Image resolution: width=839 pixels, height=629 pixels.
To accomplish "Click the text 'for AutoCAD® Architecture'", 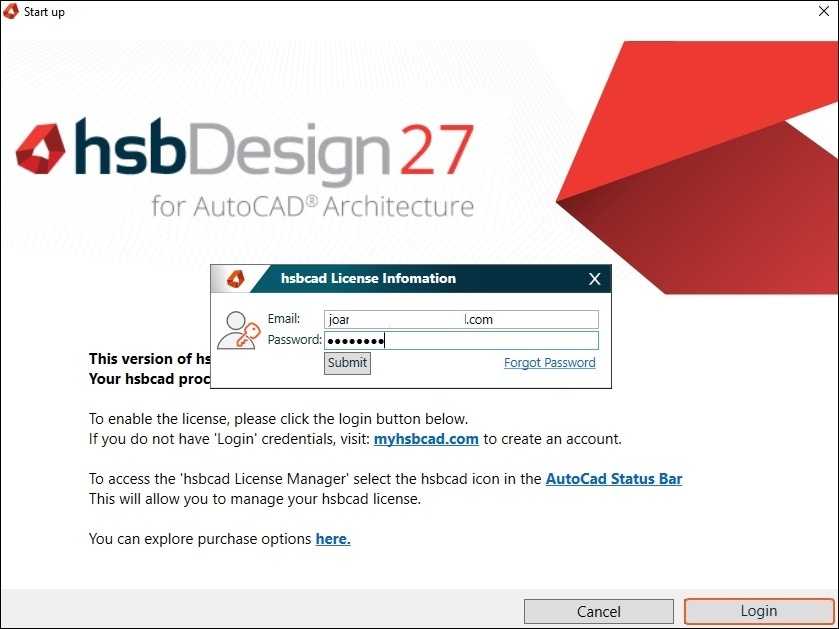I will coord(312,207).
